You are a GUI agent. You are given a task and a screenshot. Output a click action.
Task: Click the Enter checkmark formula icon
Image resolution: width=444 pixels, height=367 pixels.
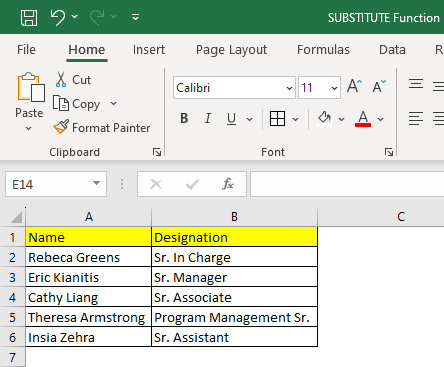point(192,184)
